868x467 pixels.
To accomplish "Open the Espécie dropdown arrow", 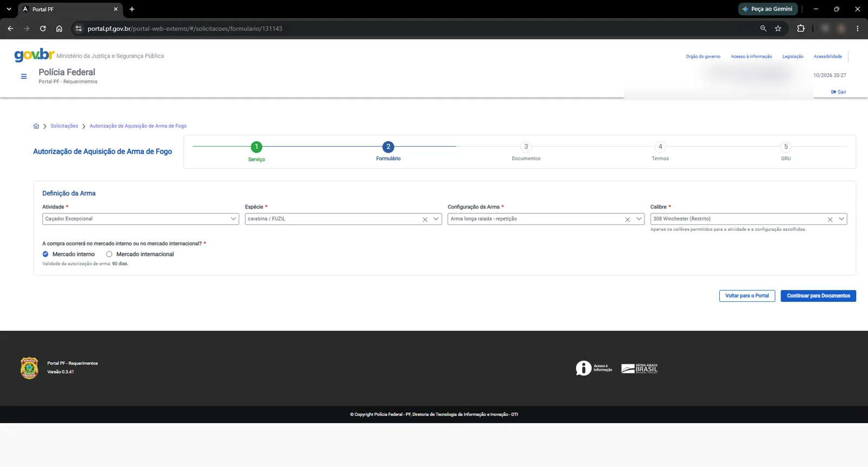I will (436, 219).
